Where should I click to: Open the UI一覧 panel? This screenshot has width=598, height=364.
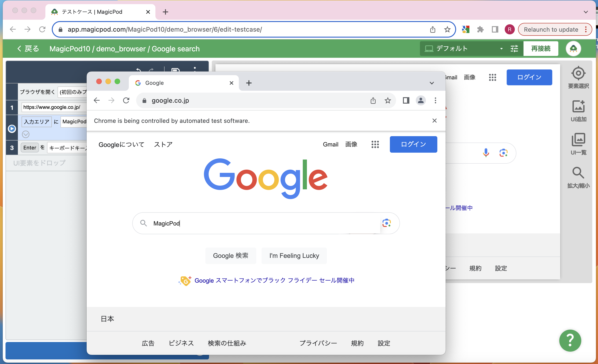pyautogui.click(x=578, y=144)
